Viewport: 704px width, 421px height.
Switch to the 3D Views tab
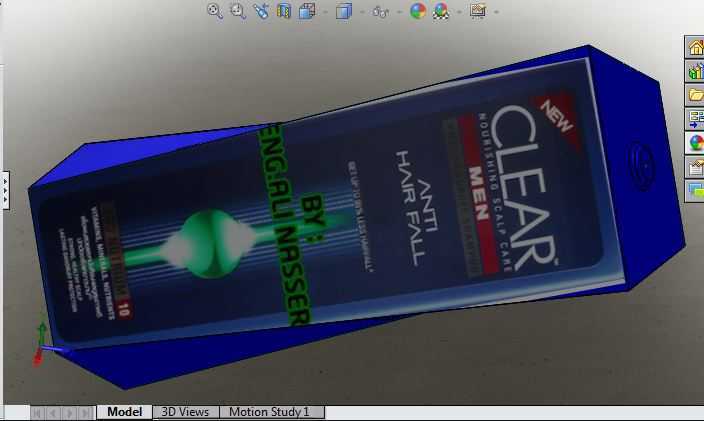click(185, 412)
